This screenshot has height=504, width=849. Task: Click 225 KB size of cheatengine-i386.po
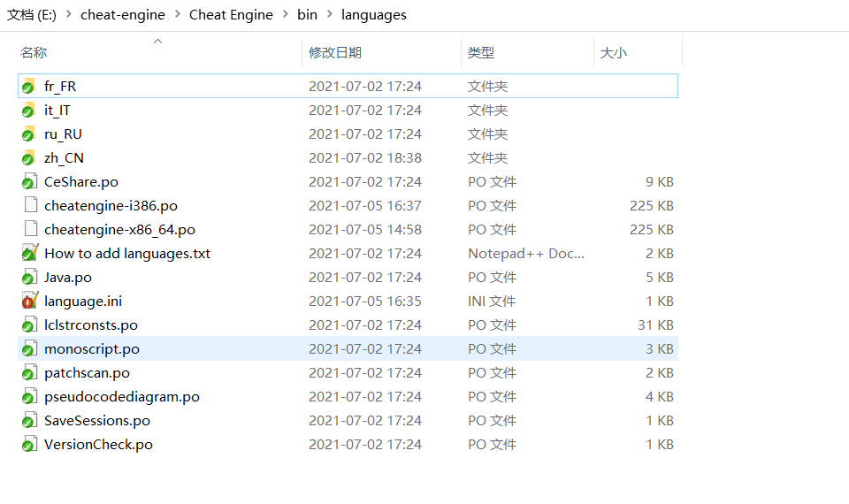[652, 205]
